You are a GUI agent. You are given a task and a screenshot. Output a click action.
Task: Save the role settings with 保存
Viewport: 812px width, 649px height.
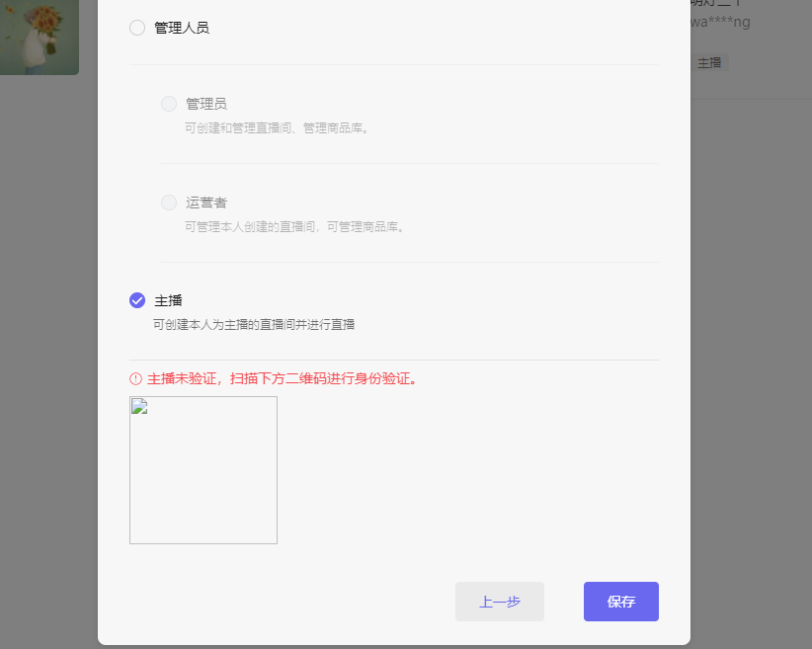click(x=621, y=602)
